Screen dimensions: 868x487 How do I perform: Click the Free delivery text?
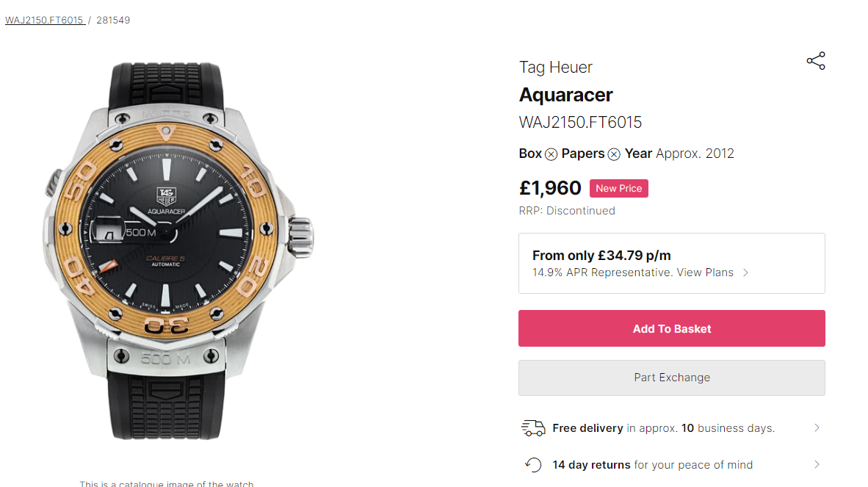click(587, 428)
